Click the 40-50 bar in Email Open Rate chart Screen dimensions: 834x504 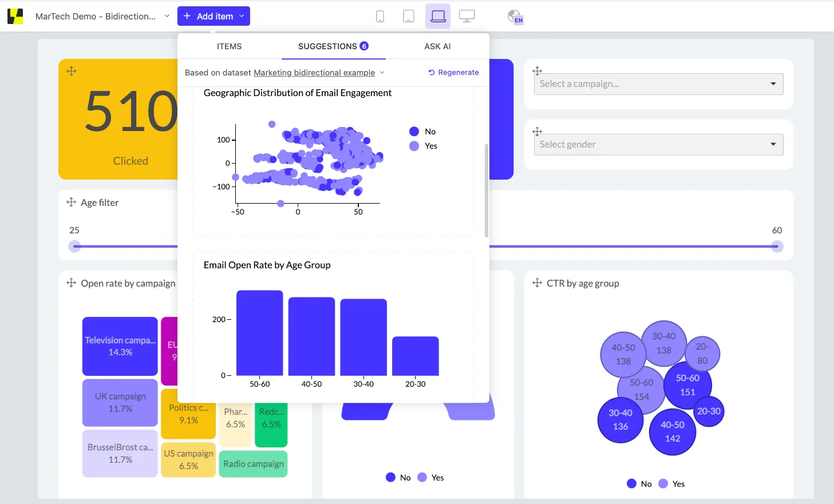click(312, 336)
